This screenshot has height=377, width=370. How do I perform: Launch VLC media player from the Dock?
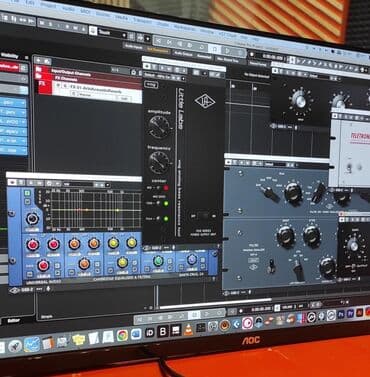click(188, 330)
